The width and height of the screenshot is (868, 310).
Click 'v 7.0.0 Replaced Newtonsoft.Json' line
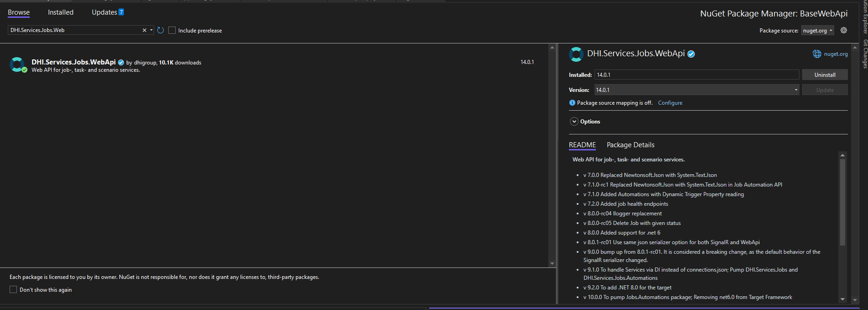click(x=650, y=175)
